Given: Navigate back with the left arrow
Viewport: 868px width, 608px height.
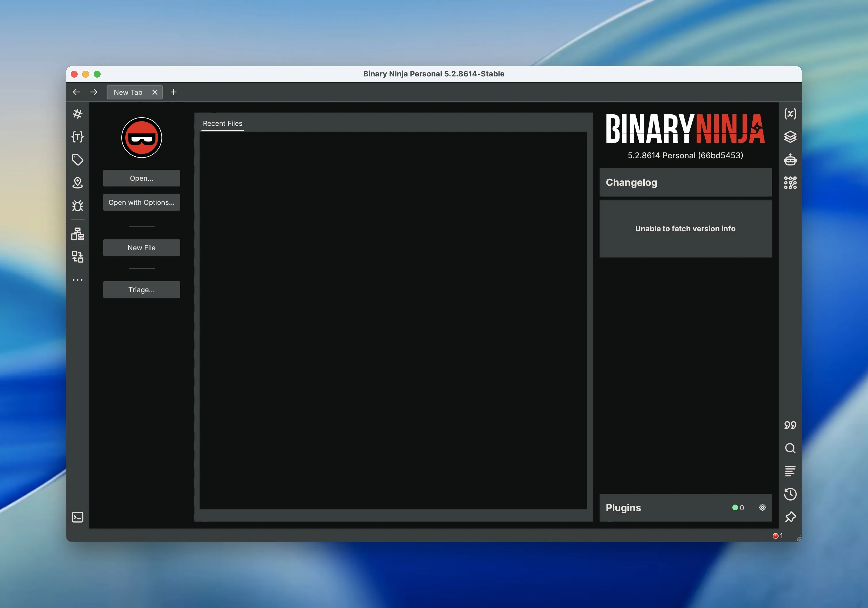Looking at the screenshot, I should [76, 92].
